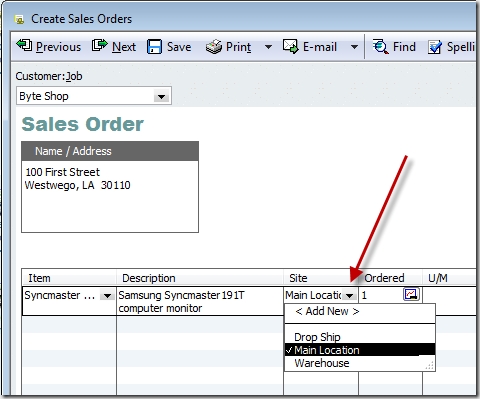Expand the Print dropdown arrow
480x399 pixels.
point(268,47)
